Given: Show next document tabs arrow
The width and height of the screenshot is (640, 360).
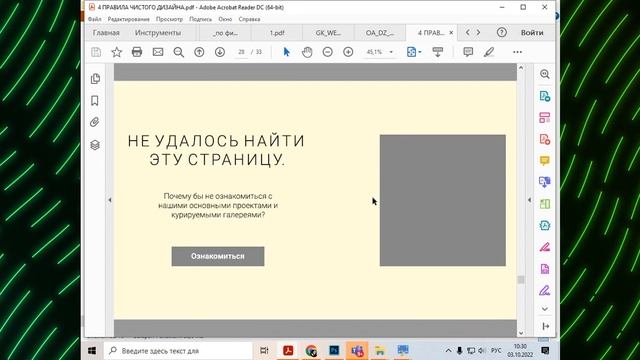Looking at the screenshot, I should click(x=478, y=32).
